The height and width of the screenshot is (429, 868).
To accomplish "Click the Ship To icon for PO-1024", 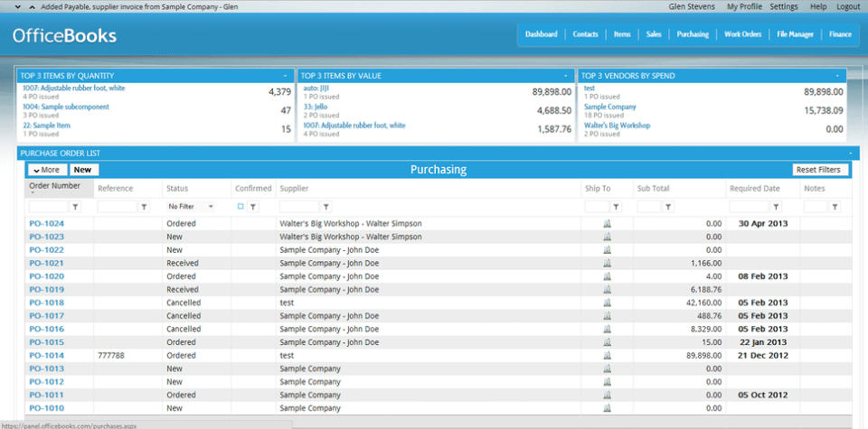I will tap(608, 223).
